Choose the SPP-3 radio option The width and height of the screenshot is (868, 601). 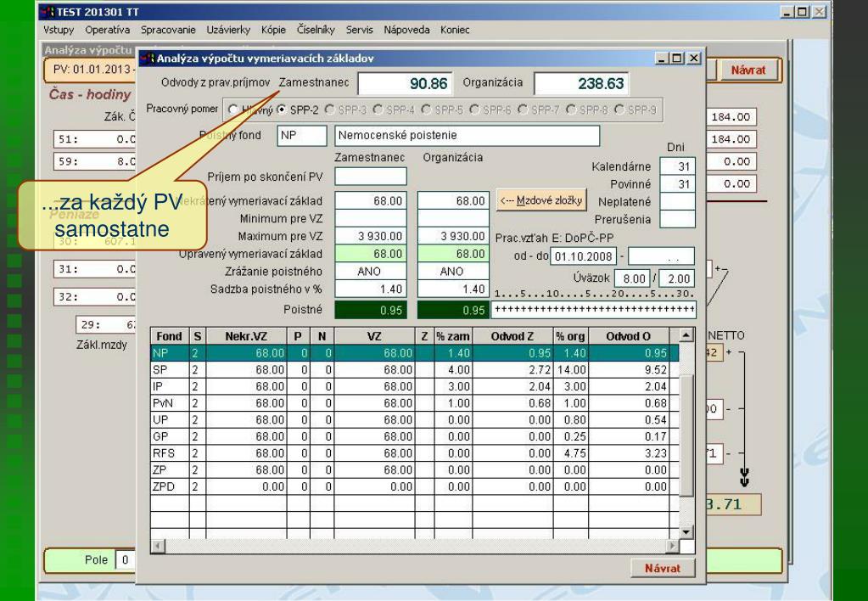click(x=330, y=110)
